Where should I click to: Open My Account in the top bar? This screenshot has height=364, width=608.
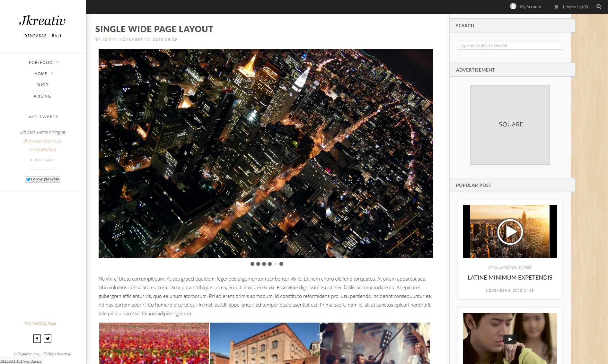[530, 6]
